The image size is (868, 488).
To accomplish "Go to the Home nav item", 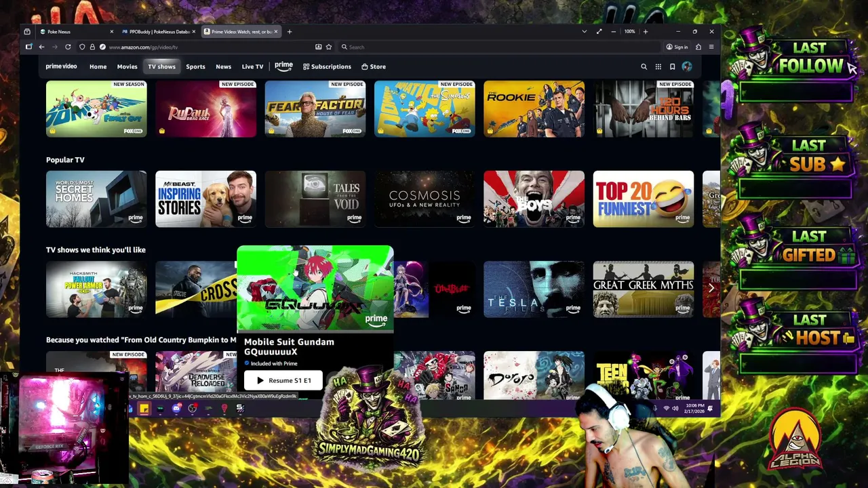I will pos(98,66).
